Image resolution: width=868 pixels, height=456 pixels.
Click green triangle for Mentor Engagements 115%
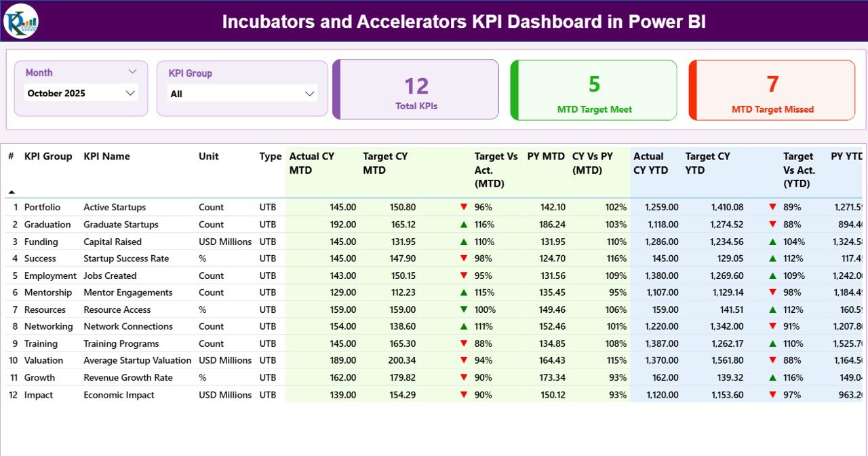[x=464, y=292]
